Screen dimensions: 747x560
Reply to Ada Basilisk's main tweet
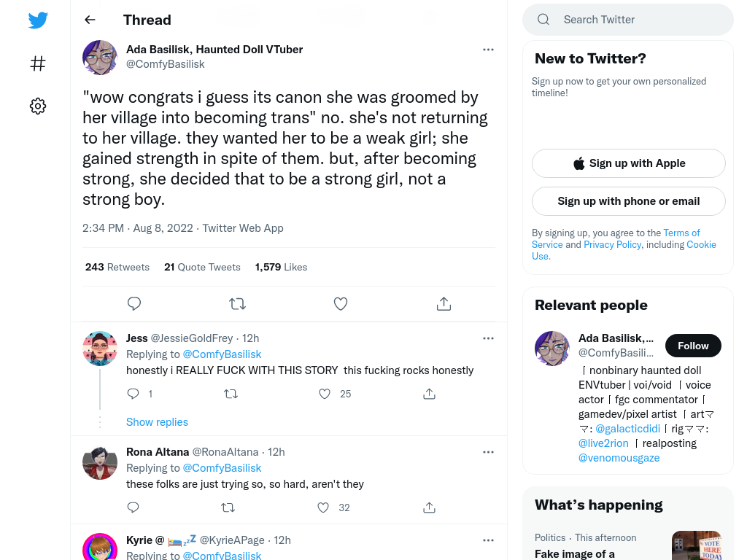coord(134,303)
